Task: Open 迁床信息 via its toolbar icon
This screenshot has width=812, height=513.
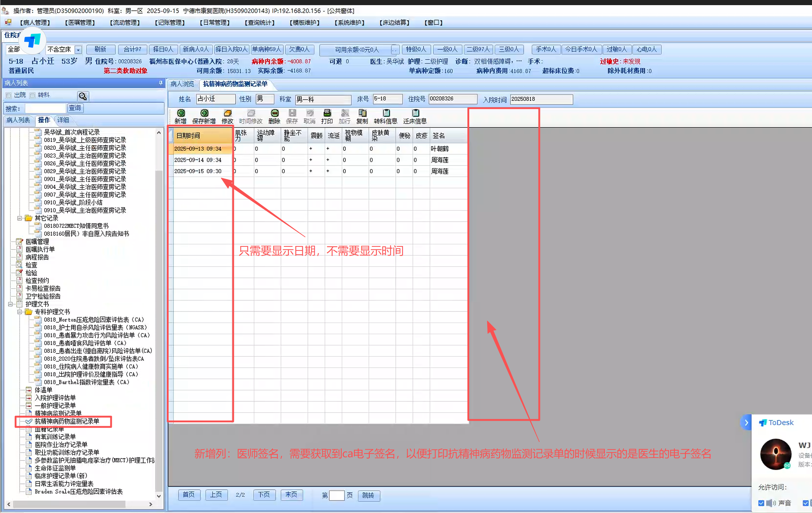Action: pyautogui.click(x=415, y=113)
